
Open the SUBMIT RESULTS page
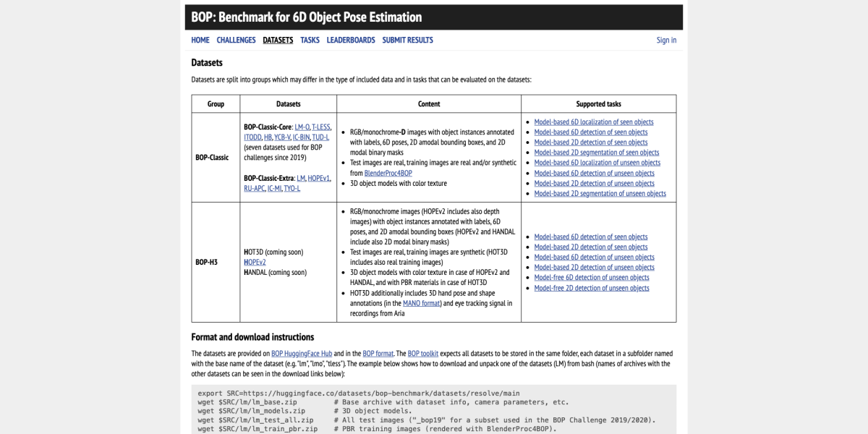pyautogui.click(x=407, y=41)
